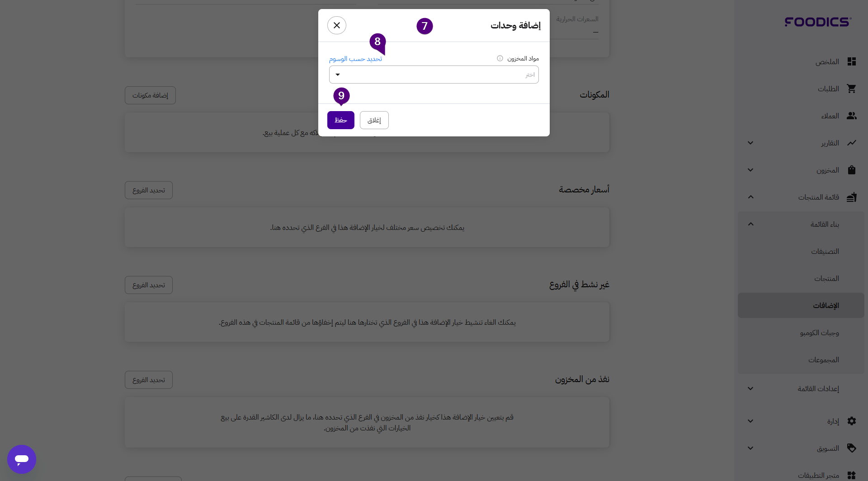Click the Summary dashboard icon in sidebar
The image size is (868, 481).
point(852,61)
